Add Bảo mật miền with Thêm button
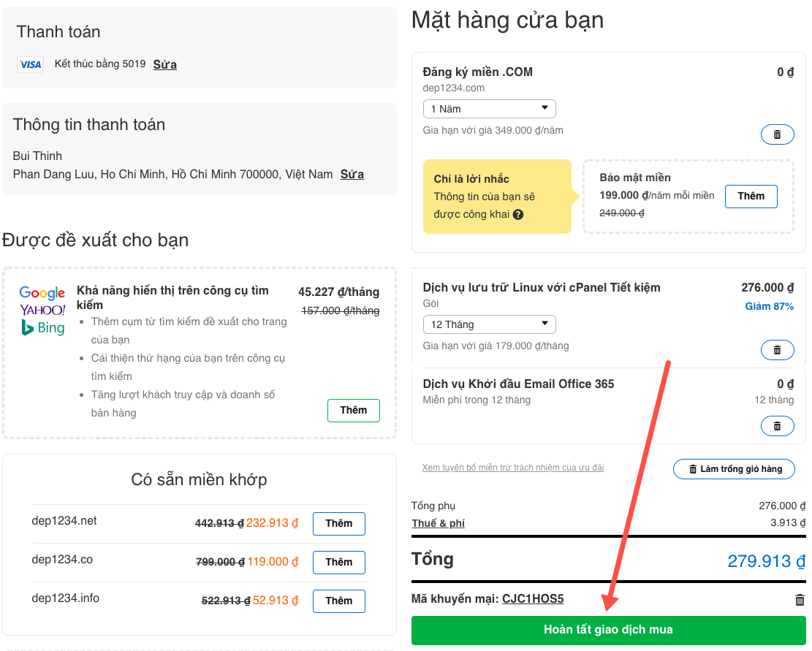Viewport: 812px width, 651px height. point(751,196)
